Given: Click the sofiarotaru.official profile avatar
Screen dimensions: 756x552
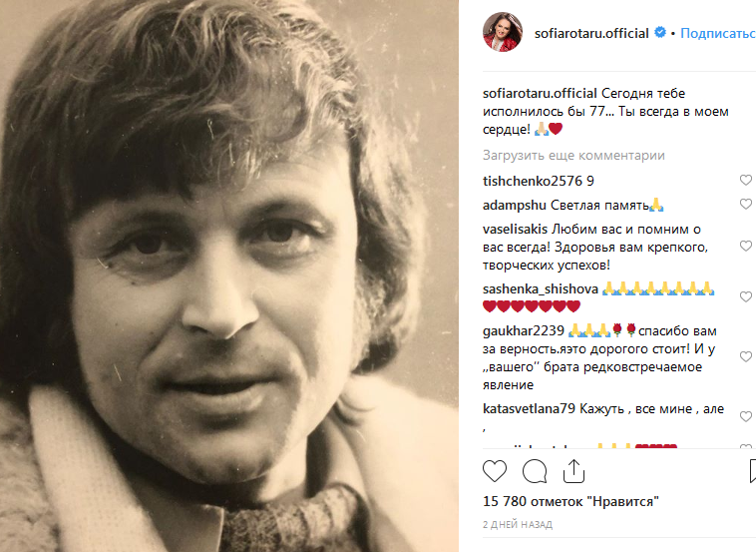Looking at the screenshot, I should (x=501, y=33).
